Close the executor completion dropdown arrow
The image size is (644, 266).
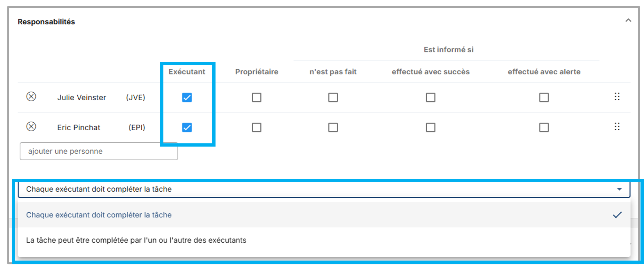[x=619, y=189]
